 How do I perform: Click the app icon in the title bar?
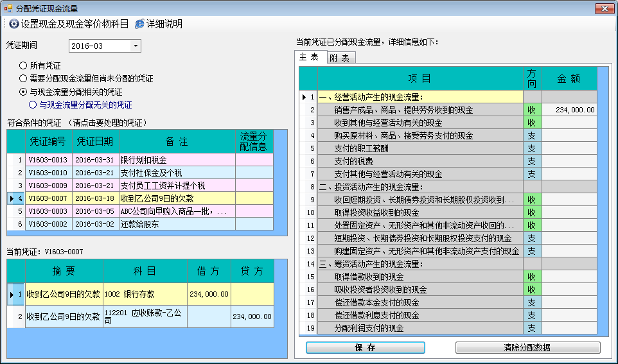pos(8,8)
